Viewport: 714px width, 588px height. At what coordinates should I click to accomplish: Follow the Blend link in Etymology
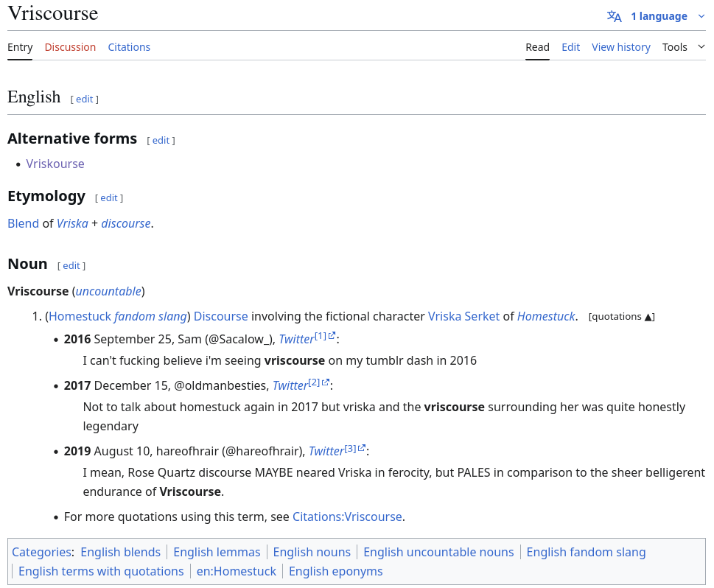click(24, 223)
